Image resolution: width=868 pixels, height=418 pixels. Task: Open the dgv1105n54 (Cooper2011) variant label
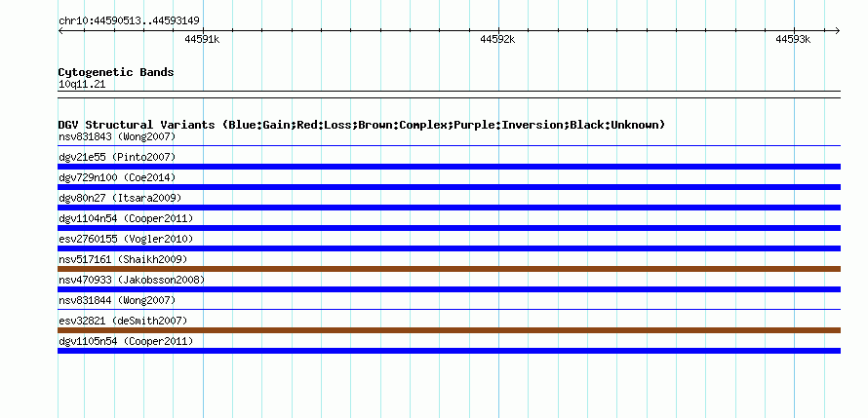(x=126, y=341)
